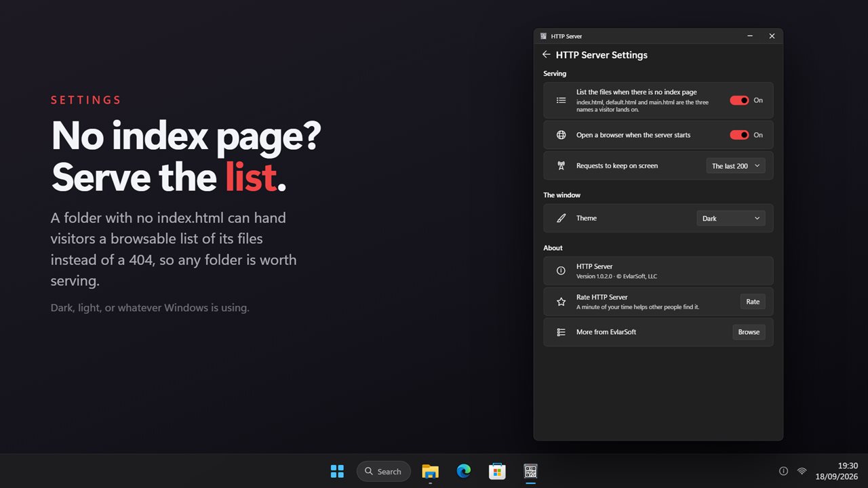Click the list icon beside More from EvlarSoft
The height and width of the screenshot is (488, 868).
coord(561,332)
